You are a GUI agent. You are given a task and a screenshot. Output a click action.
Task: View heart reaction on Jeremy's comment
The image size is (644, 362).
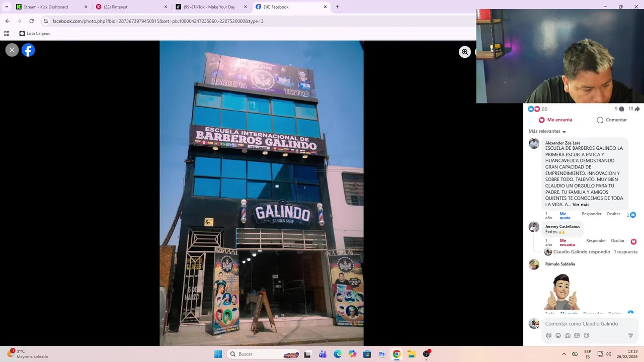(x=633, y=241)
